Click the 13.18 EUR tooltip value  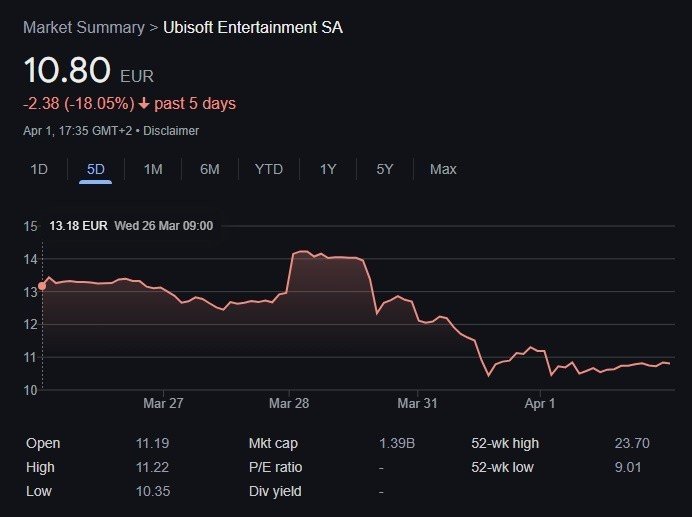click(x=78, y=226)
